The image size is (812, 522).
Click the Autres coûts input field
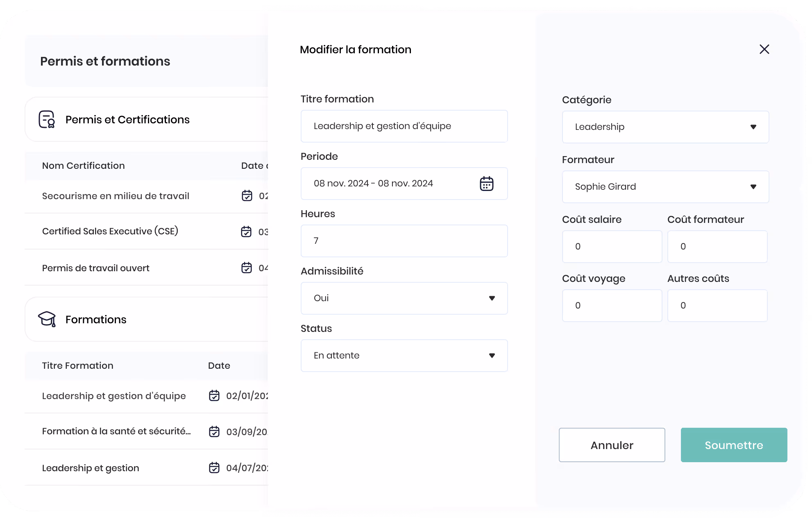coord(717,306)
